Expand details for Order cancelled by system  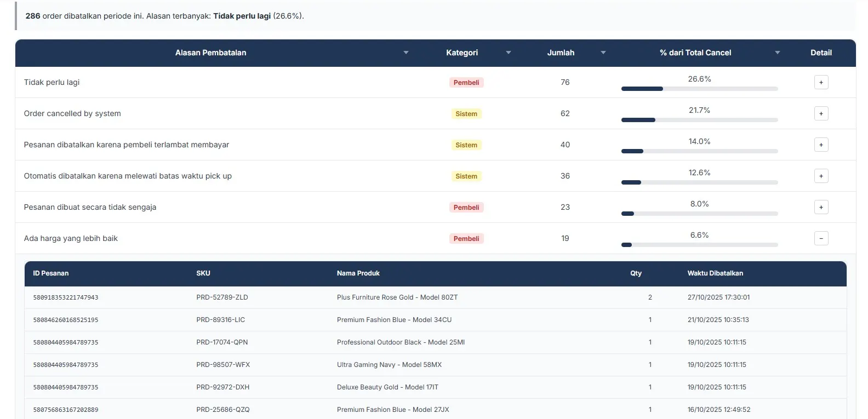(821, 113)
